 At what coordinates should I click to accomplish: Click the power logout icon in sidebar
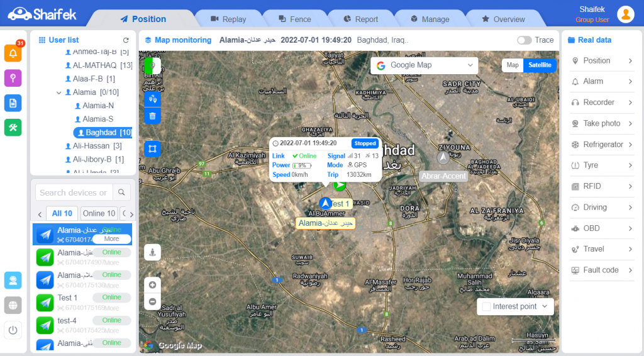(13, 329)
